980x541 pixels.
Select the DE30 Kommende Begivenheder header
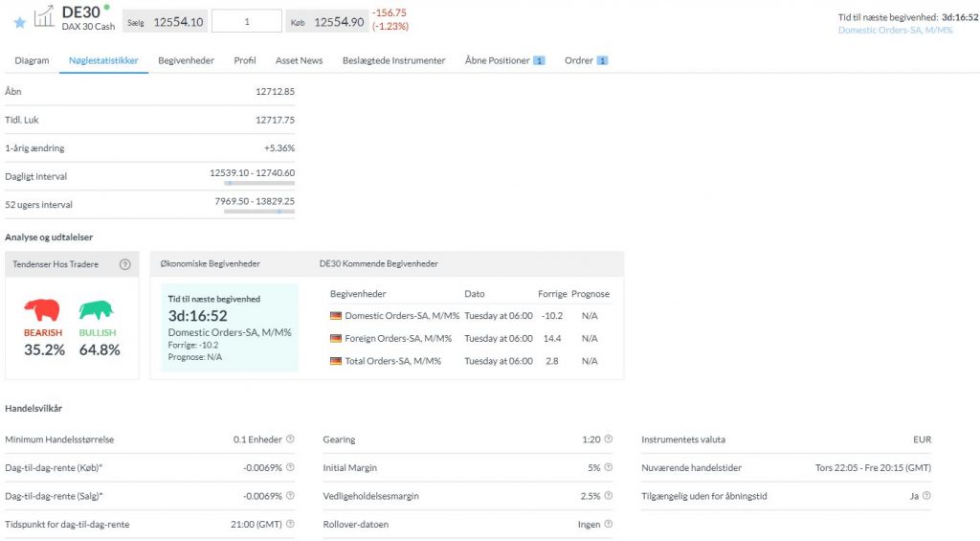[x=379, y=264]
